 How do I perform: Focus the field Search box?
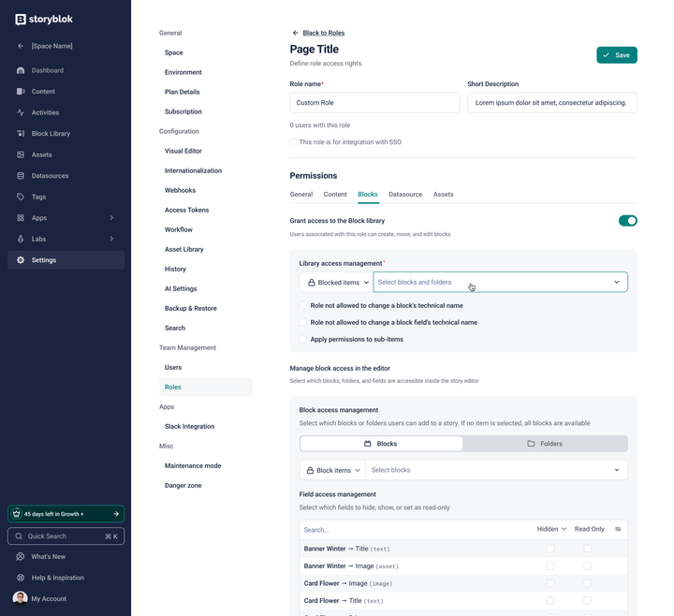[415, 530]
